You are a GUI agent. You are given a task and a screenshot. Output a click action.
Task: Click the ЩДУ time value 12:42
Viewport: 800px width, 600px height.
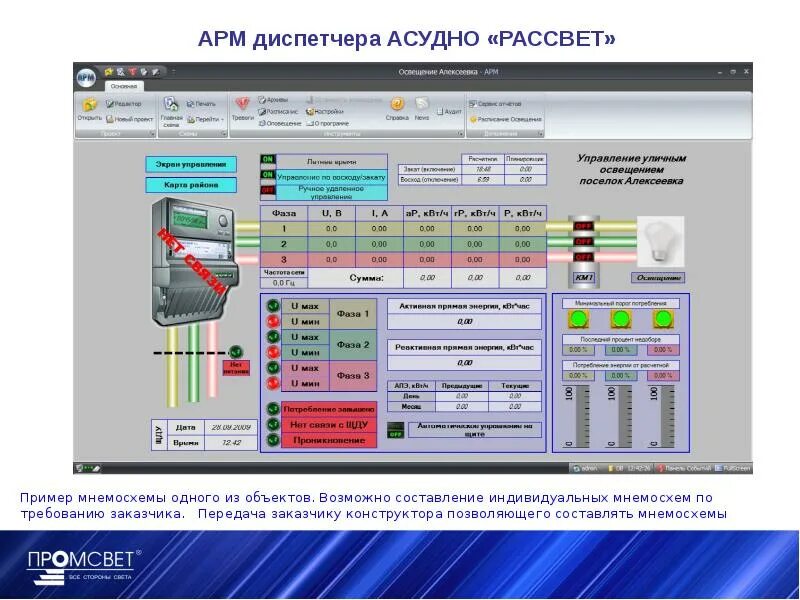tap(231, 442)
